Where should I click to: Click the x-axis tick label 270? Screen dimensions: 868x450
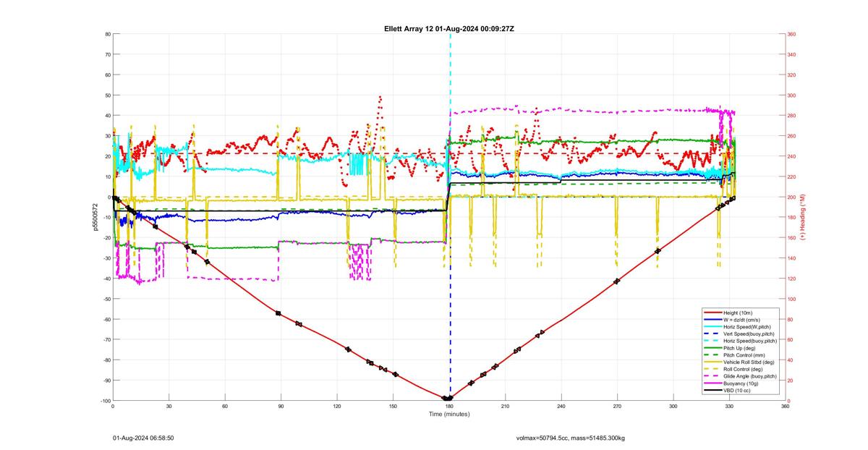click(617, 407)
